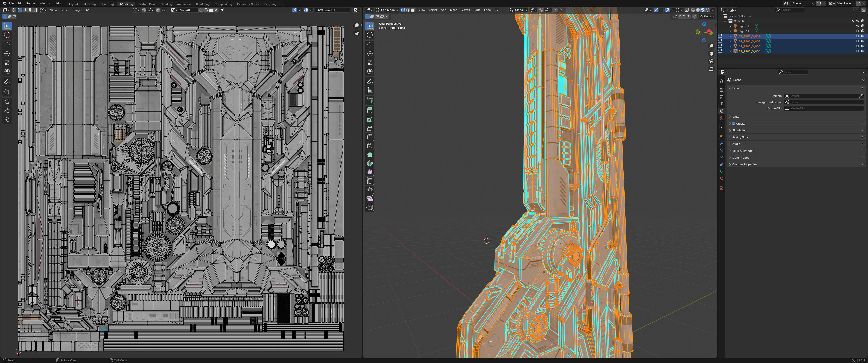Choose the Loop Cut tool
This screenshot has height=363, width=868.
(x=370, y=137)
